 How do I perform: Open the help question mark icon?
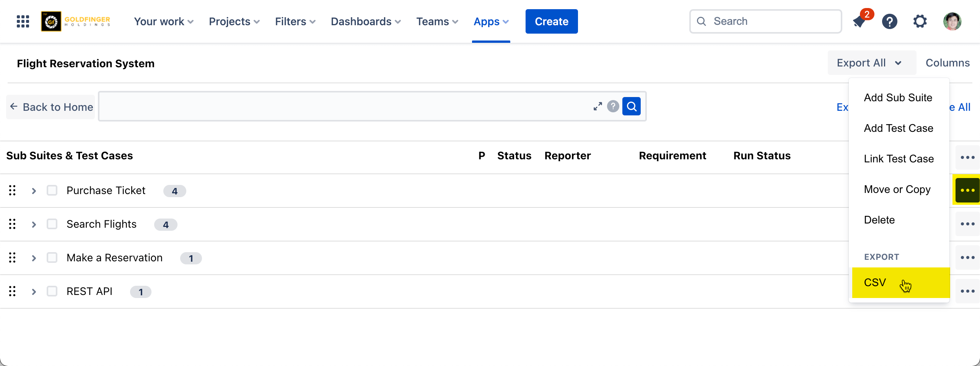(890, 21)
